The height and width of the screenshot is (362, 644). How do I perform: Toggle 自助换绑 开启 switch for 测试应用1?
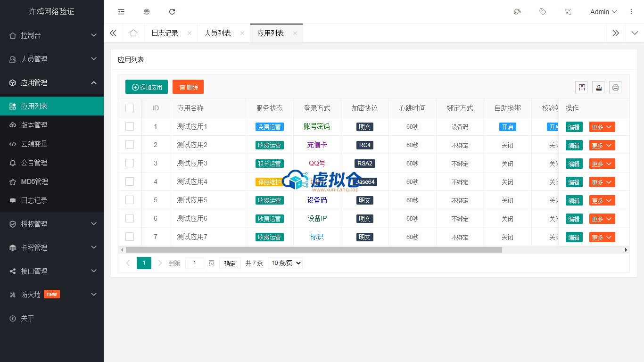pos(507,127)
